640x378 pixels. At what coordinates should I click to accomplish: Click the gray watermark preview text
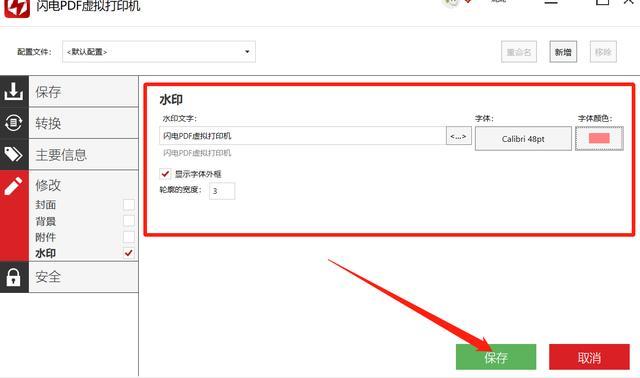197,153
